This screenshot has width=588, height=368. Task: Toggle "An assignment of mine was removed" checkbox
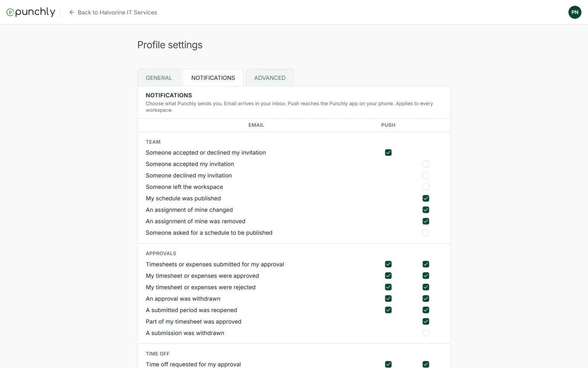tap(426, 221)
